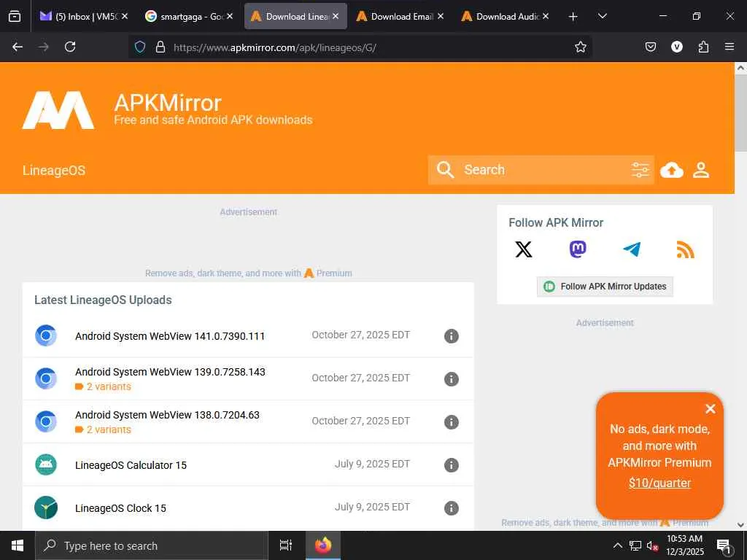747x560 pixels.
Task: Show info for LineageOS Calculator 15
Action: pyautogui.click(x=451, y=464)
